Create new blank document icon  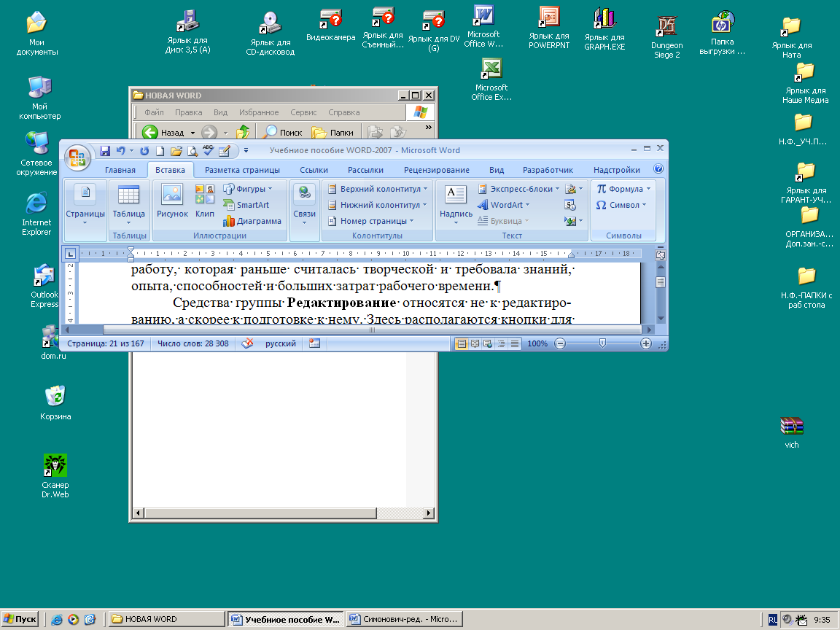coord(160,151)
